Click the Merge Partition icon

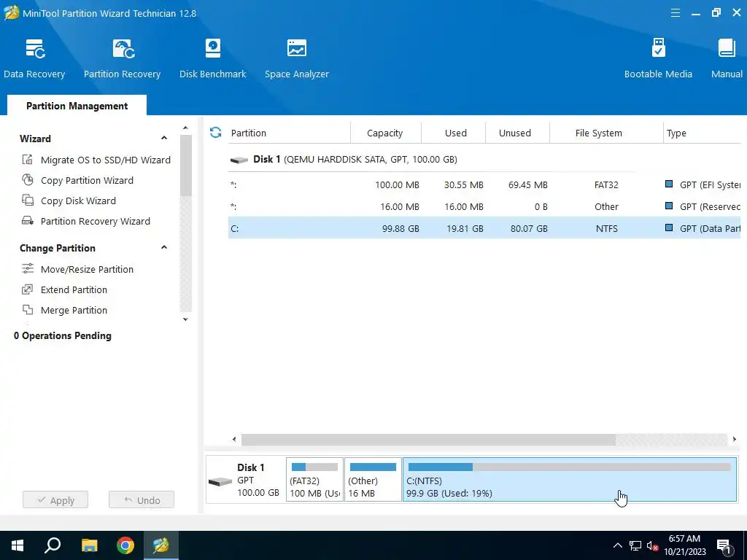[28, 310]
